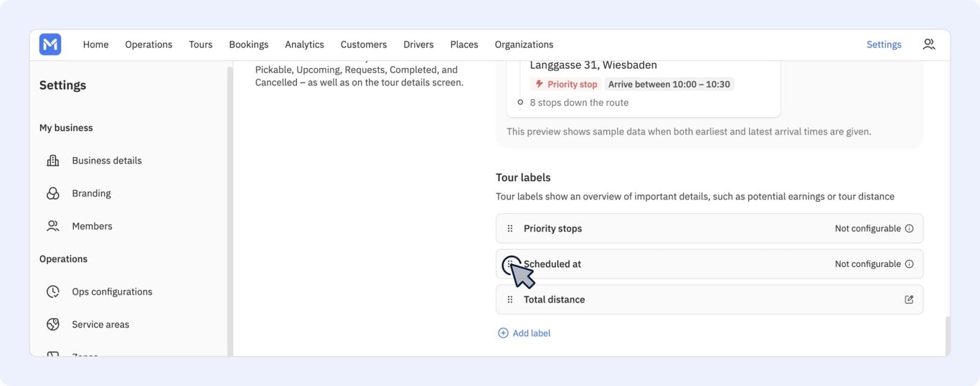Grab the Priority stops drag handle
This screenshot has width=980, height=386.
click(x=510, y=229)
